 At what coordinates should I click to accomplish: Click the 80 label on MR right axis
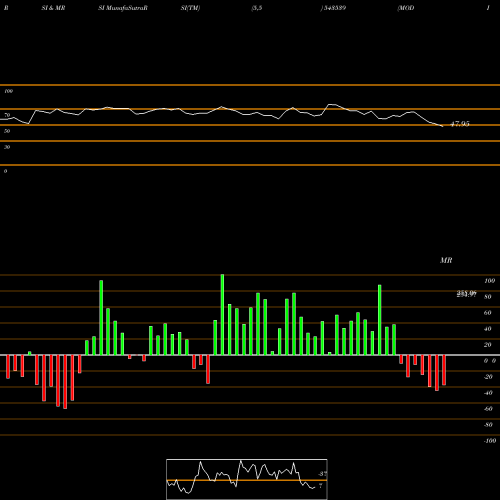[488, 297]
